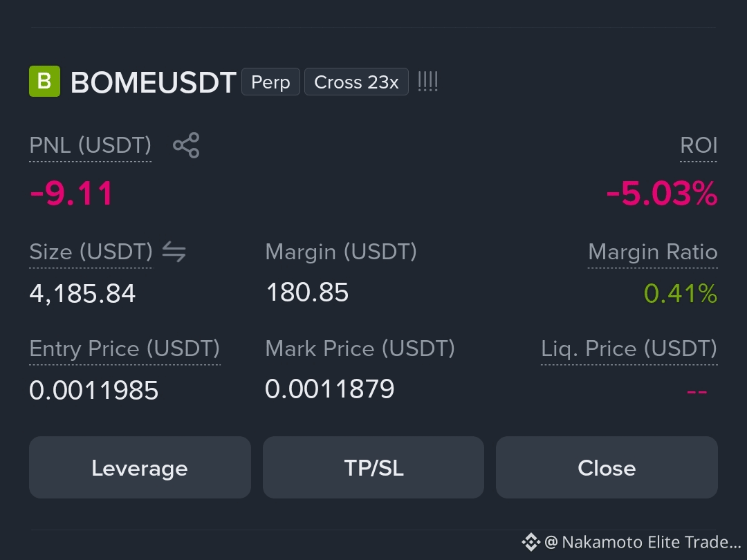Click the 0.41% margin ratio value
Viewport: 747px width, 560px height.
pyautogui.click(x=681, y=293)
